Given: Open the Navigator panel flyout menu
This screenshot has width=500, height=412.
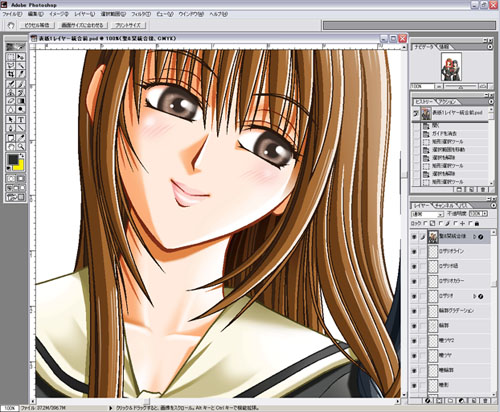Looking at the screenshot, I should [490, 47].
